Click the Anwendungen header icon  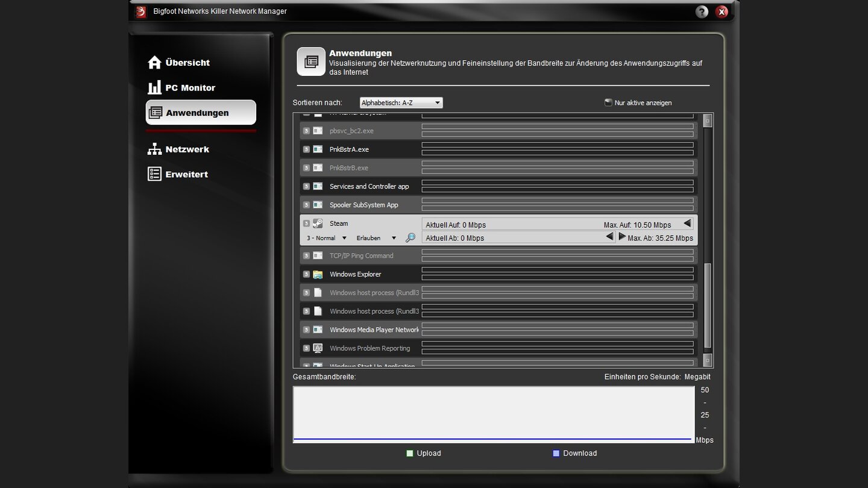pos(311,61)
